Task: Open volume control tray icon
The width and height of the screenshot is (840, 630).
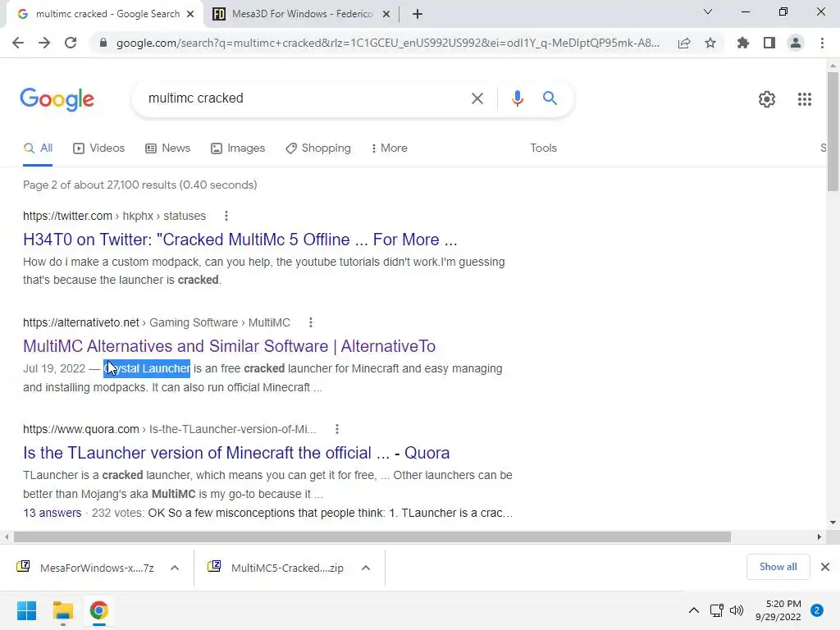Action: coord(737,610)
